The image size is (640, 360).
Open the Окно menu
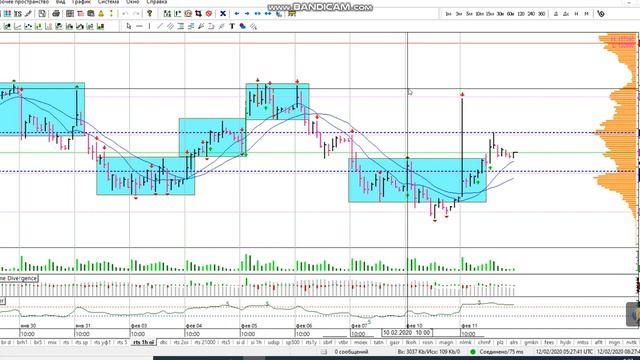[x=132, y=2]
